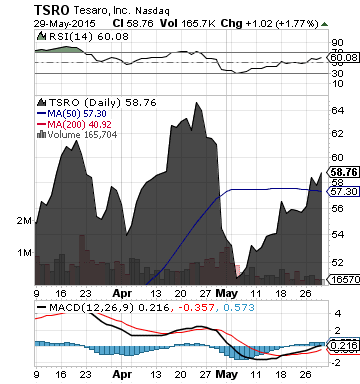Click the MA(200) 40.92 legend entry
This screenshot has height=384, width=360.
point(79,125)
